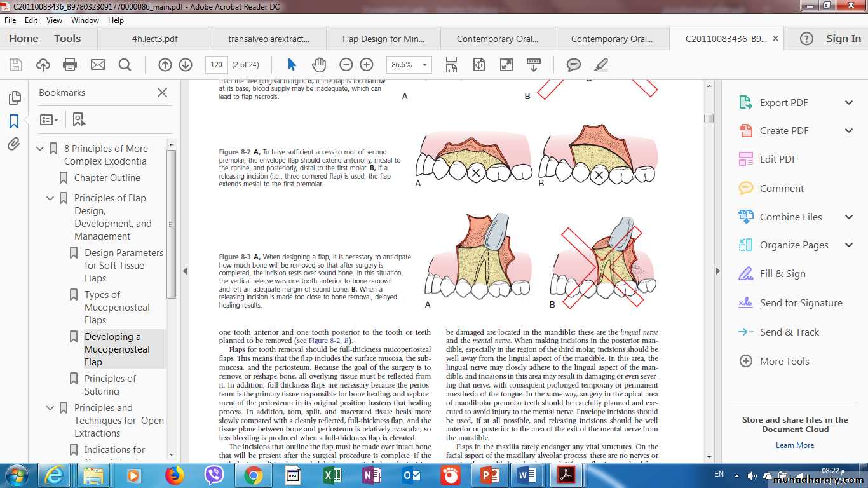This screenshot has width=868, height=488.
Task: Click the page number input field
Action: (216, 65)
